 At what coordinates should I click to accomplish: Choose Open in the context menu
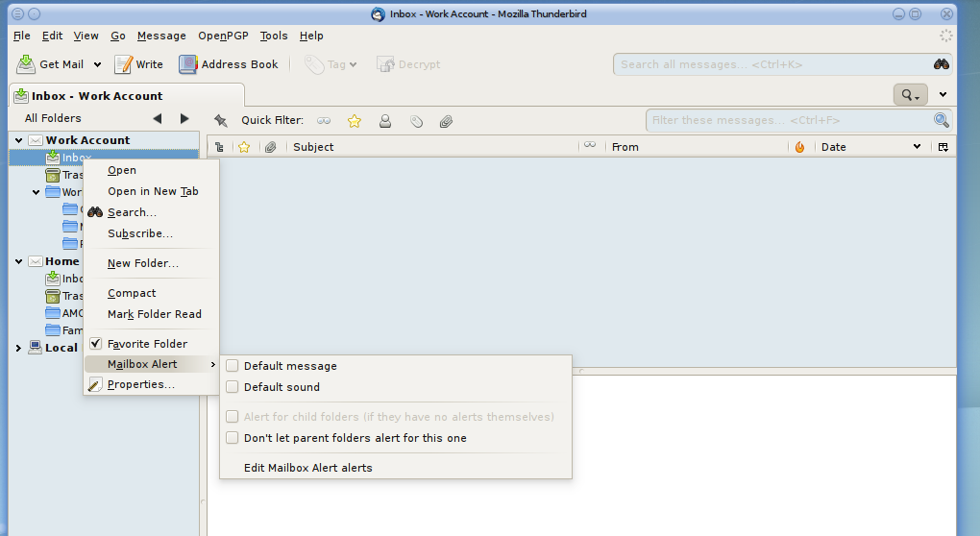coord(151,171)
